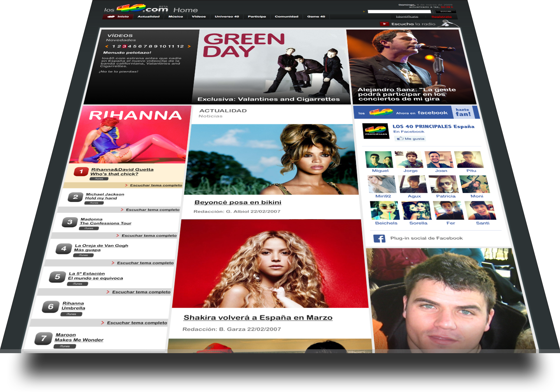The image size is (560, 392).
Task: Open Patricia's Facebook profile picture
Action: coord(444,184)
